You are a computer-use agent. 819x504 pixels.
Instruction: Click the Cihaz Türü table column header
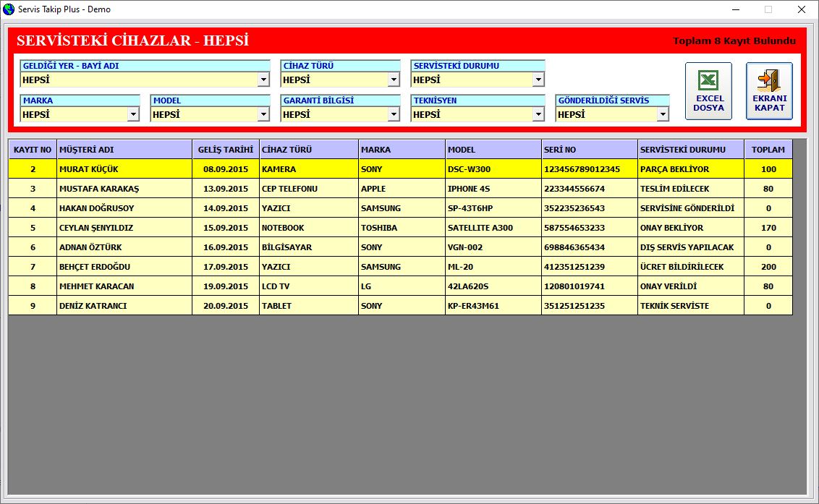coord(309,150)
